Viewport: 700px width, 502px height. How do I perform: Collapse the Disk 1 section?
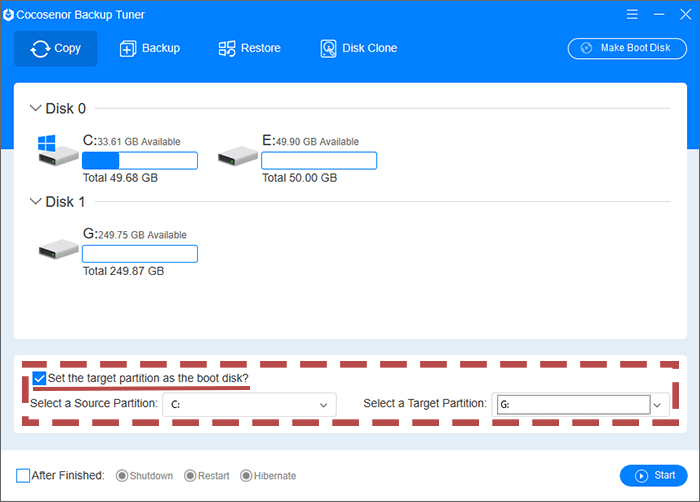click(35, 201)
